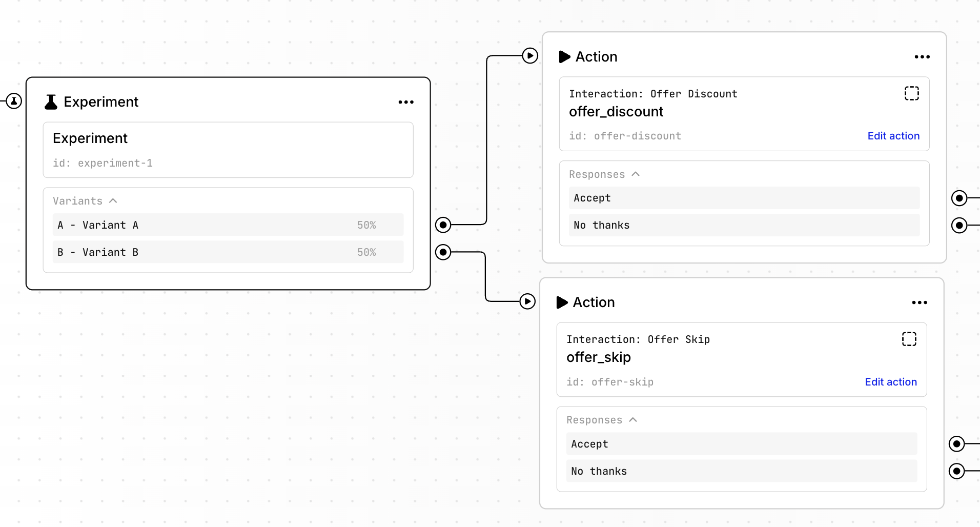980x527 pixels.
Task: Collapse the Variants section in Experiment node
Action: (113, 201)
